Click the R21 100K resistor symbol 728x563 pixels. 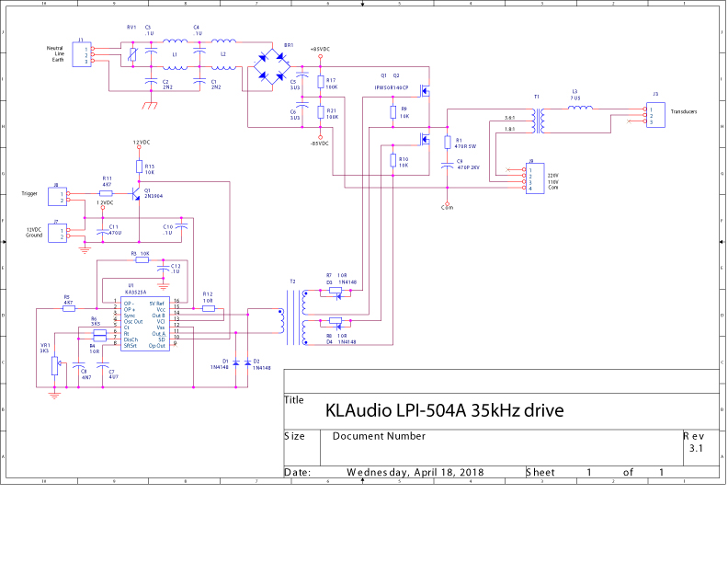(321, 112)
